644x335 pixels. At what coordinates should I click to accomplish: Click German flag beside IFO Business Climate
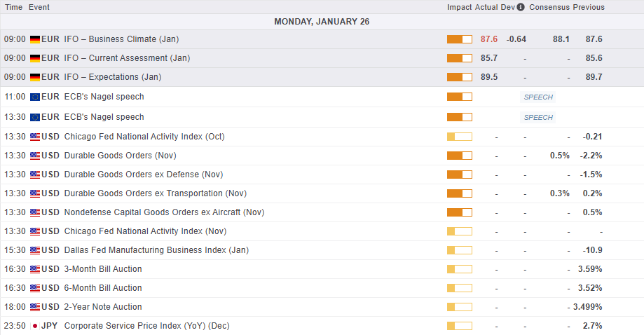35,39
